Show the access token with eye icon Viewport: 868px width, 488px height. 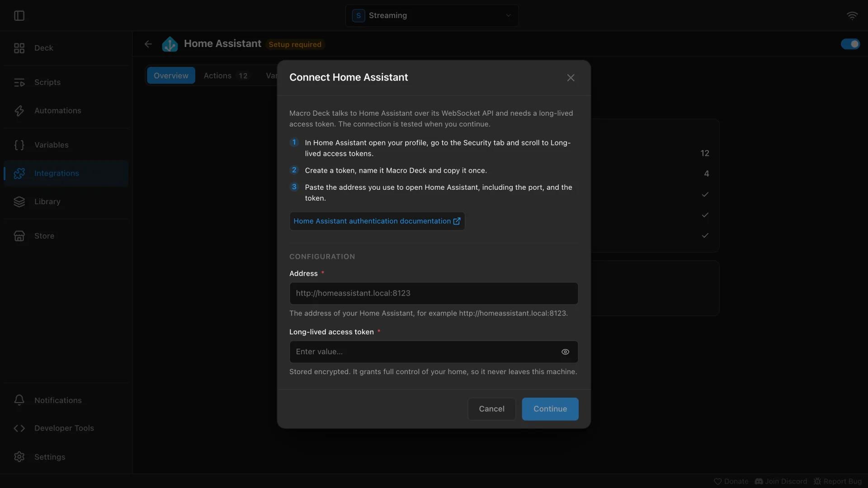565,352
